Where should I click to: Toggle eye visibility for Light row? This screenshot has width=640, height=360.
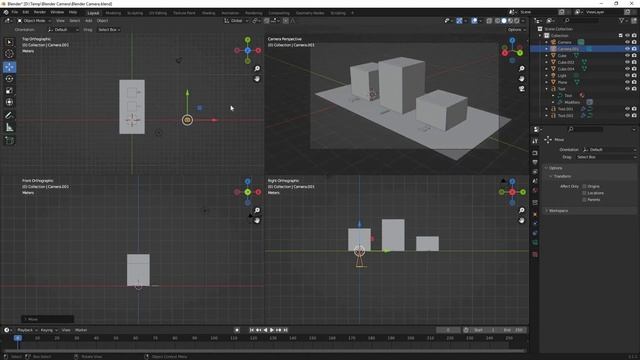point(627,76)
